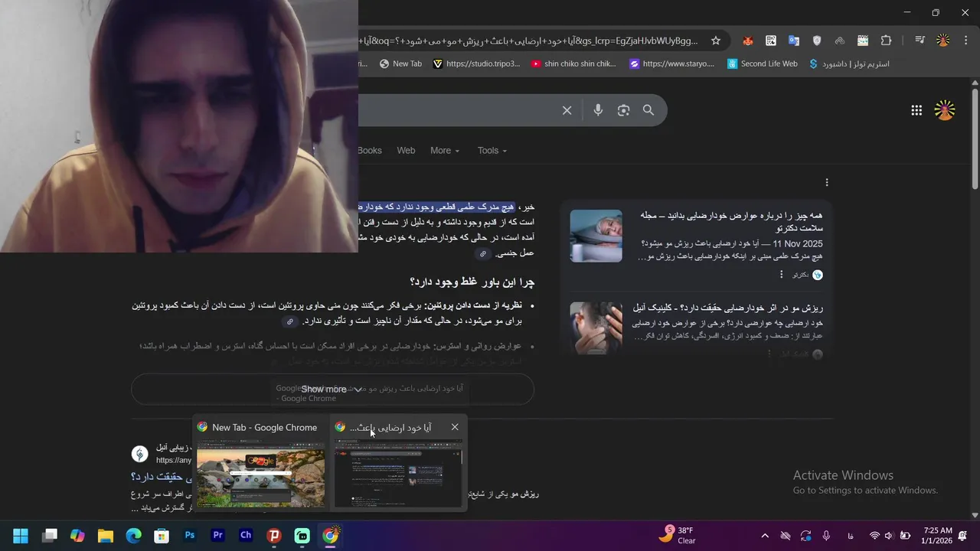
Task: Switch the input language indicator فا
Action: (x=850, y=536)
